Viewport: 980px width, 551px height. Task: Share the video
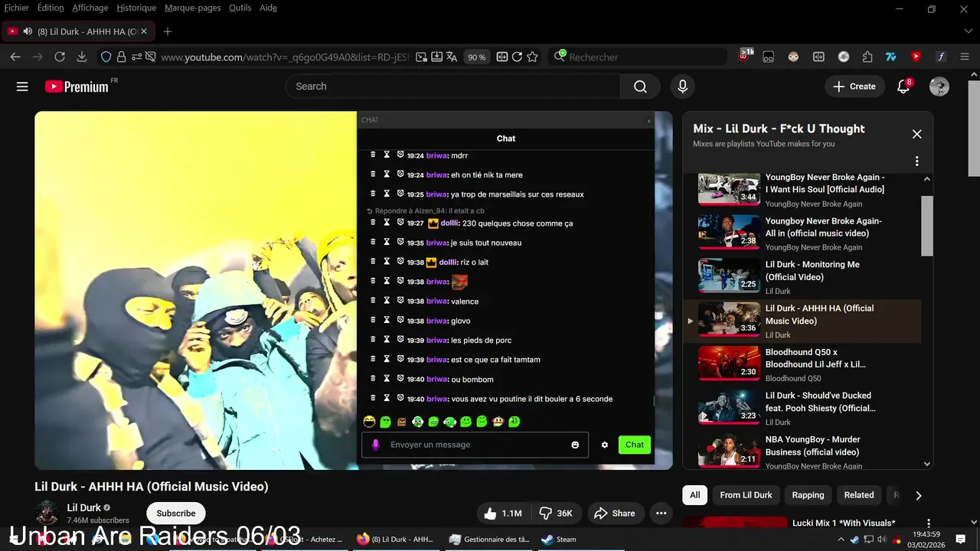point(615,514)
